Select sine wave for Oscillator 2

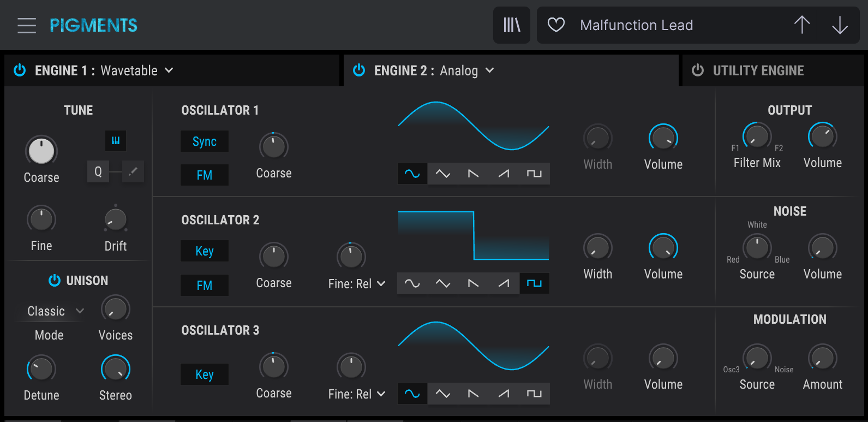pos(412,283)
